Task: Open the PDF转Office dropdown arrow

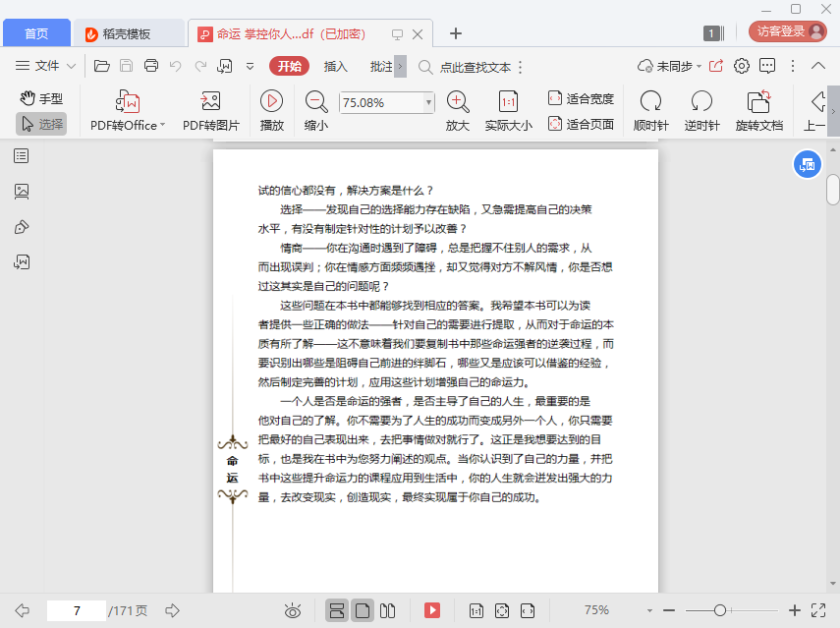Action: click(162, 126)
